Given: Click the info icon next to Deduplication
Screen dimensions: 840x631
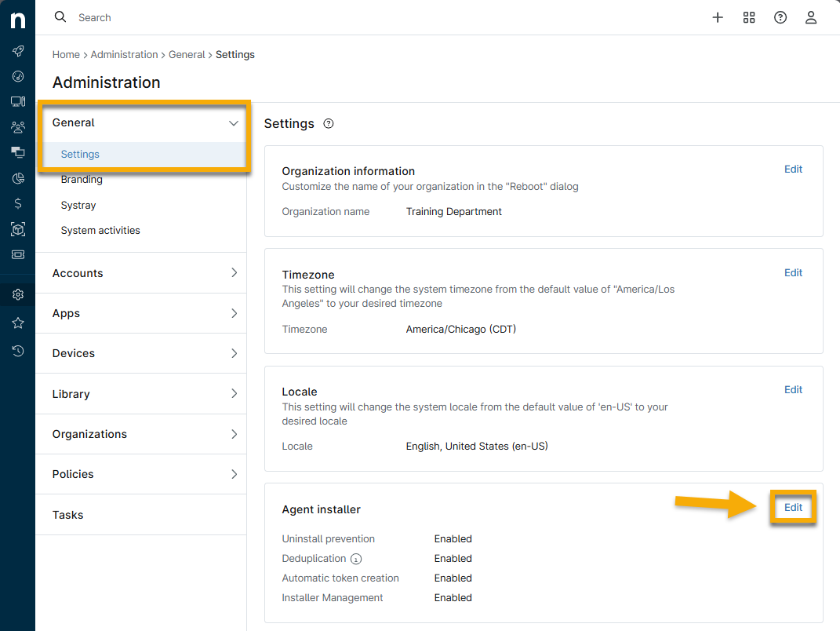Looking at the screenshot, I should coord(356,559).
